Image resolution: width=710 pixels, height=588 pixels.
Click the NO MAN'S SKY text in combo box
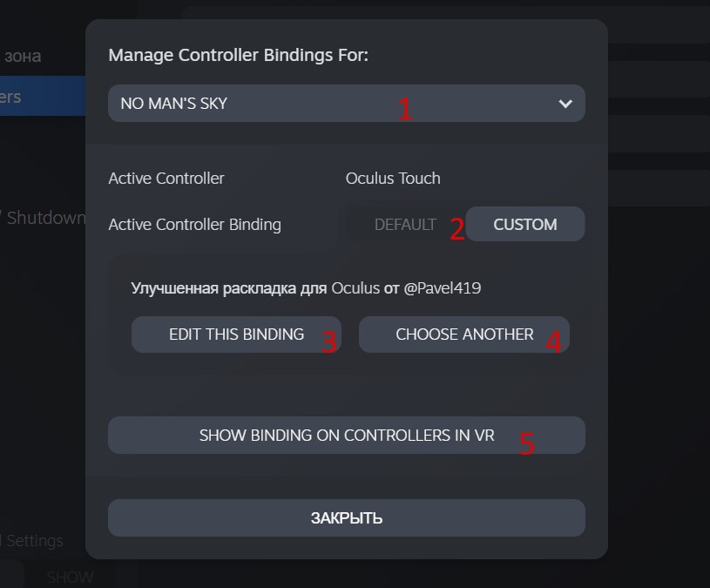tap(174, 103)
